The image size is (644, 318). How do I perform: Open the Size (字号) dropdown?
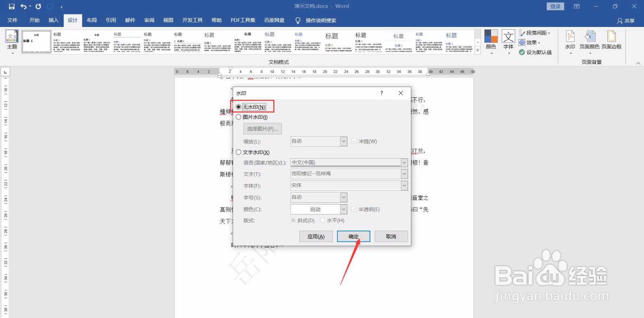pyautogui.click(x=344, y=197)
